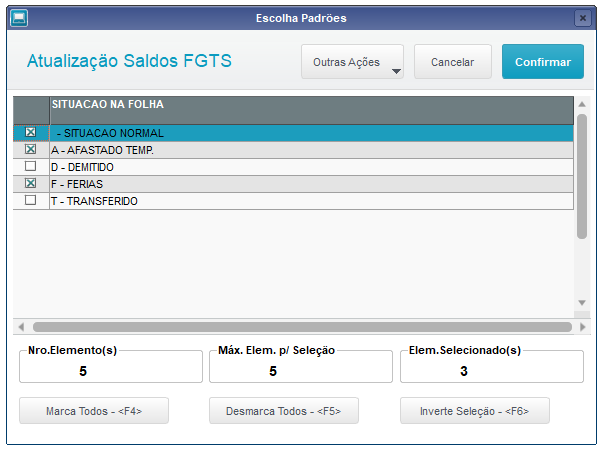602x454 pixels.
Task: Click the Desmarca Todos - <F5> button
Action: [284, 411]
